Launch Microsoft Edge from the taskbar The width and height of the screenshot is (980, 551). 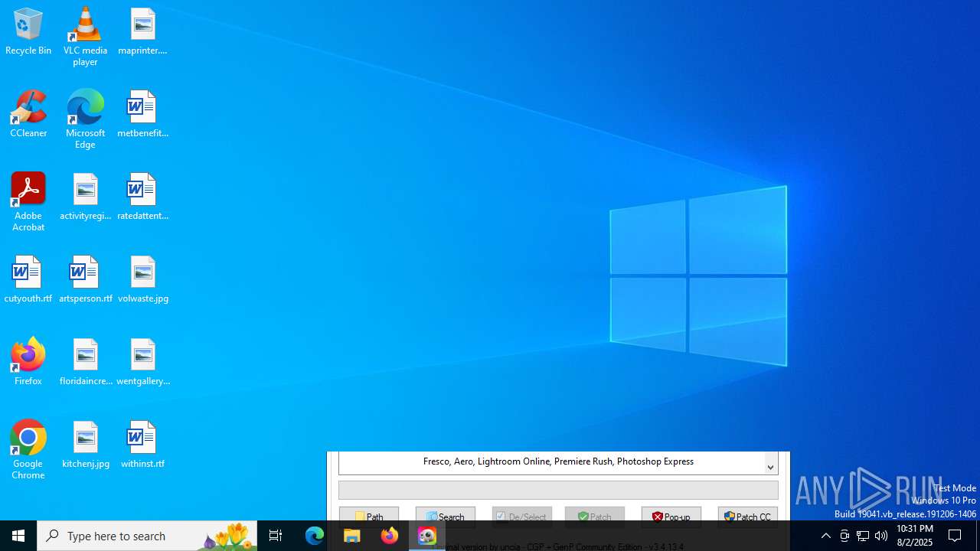pyautogui.click(x=315, y=536)
